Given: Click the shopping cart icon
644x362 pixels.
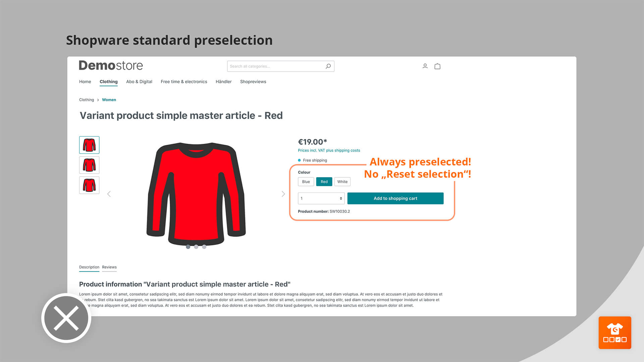Looking at the screenshot, I should [x=437, y=66].
